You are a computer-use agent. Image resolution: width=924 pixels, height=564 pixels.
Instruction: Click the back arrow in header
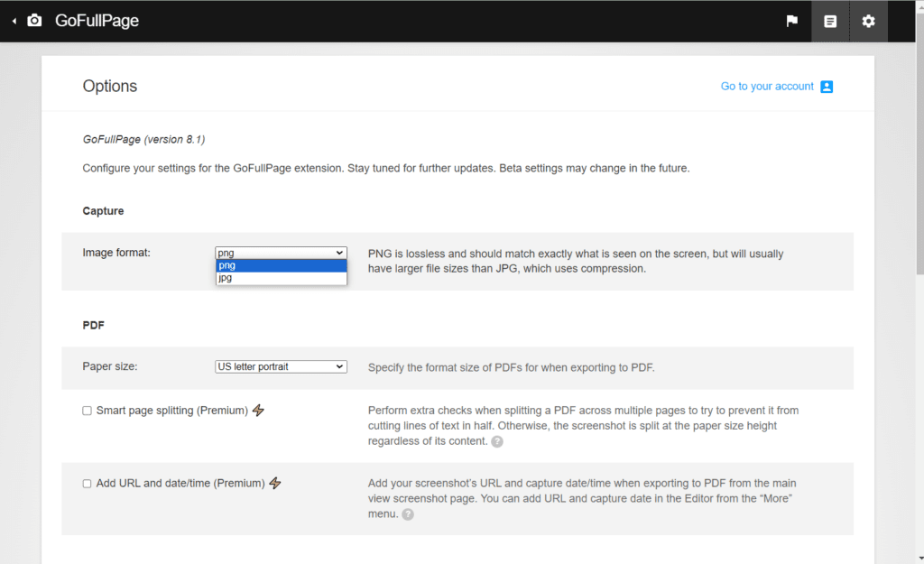(x=14, y=22)
